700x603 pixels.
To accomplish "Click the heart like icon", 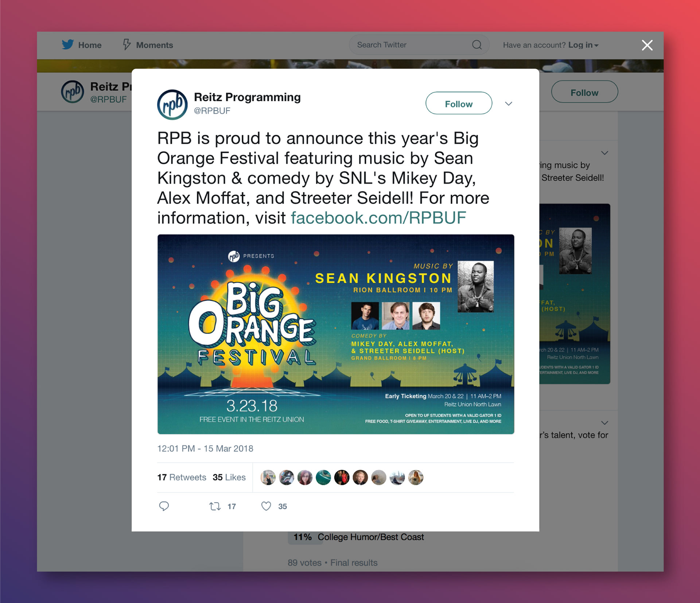I will pos(266,506).
